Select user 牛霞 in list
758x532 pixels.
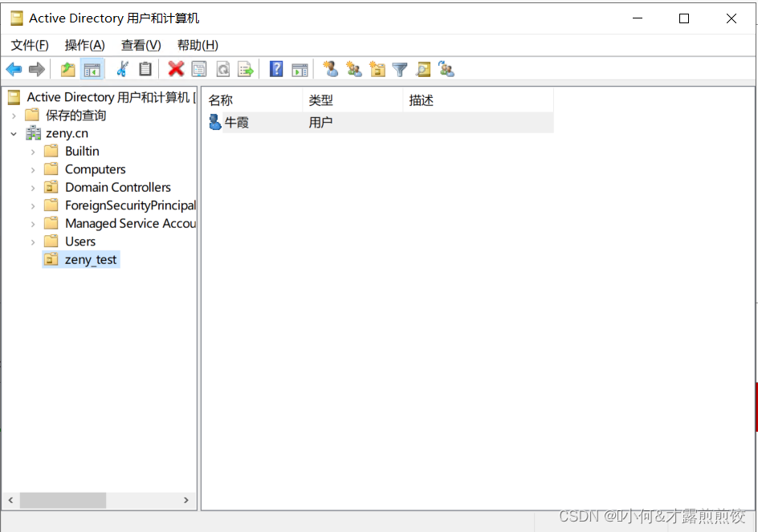click(236, 123)
